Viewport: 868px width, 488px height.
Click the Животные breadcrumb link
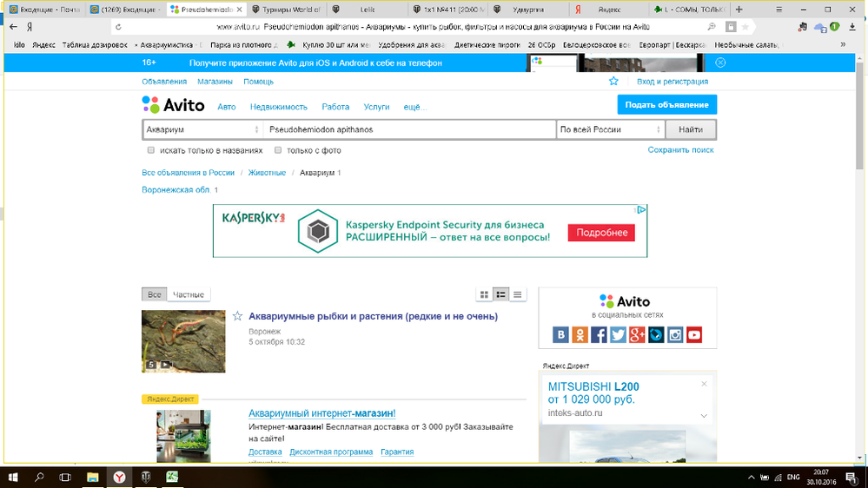pos(267,173)
